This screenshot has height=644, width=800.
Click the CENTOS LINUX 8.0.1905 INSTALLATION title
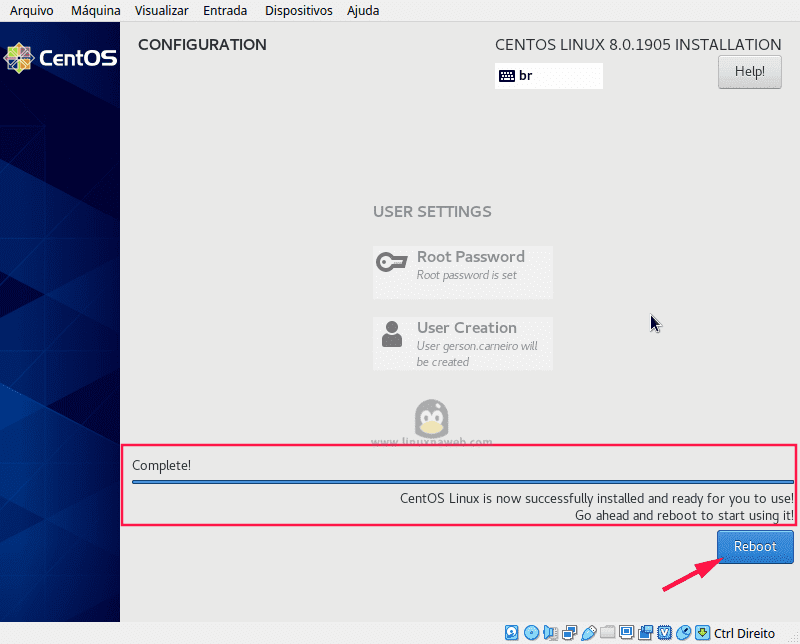[x=638, y=45]
